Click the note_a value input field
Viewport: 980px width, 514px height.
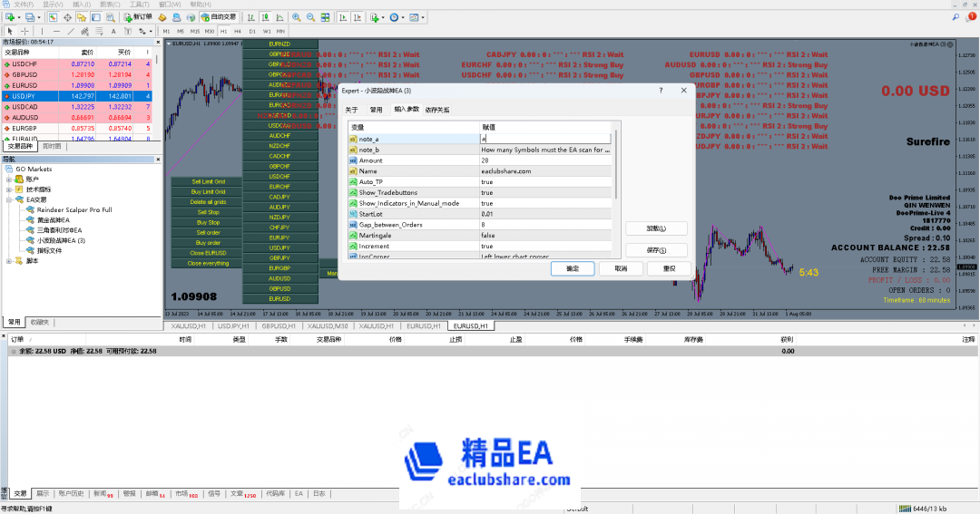click(x=544, y=139)
